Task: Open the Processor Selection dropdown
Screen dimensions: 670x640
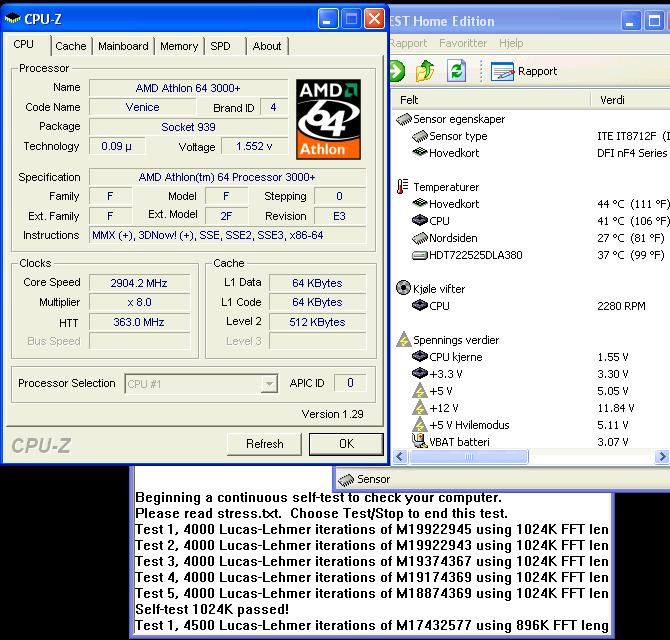Action: pyautogui.click(x=201, y=384)
